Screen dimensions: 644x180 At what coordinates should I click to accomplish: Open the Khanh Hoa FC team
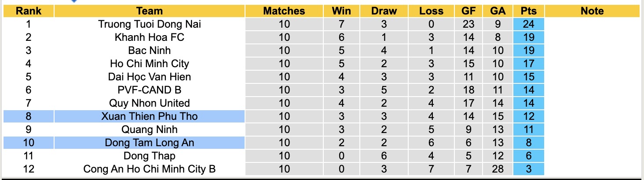tap(150, 37)
